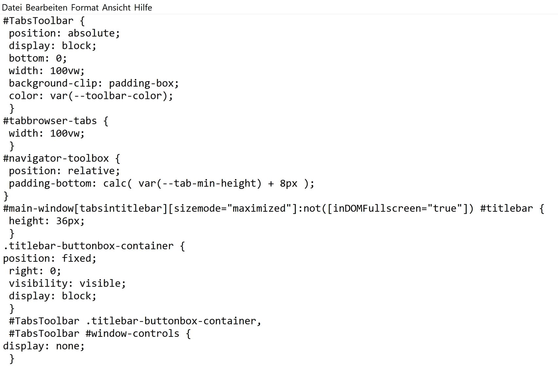Place cursor on "#tabbrowser-tabs" selector
Image resolution: width=558 pixels, height=392 pixels.
point(50,121)
